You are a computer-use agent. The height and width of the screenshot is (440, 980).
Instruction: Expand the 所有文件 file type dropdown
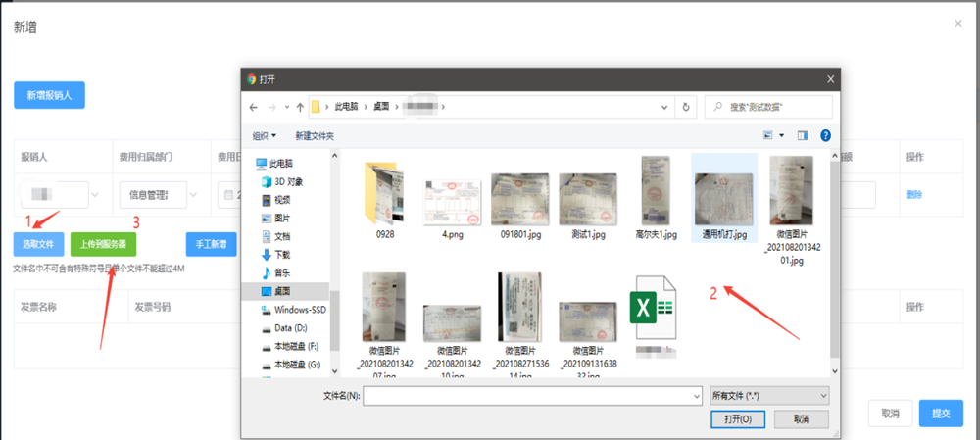point(768,395)
